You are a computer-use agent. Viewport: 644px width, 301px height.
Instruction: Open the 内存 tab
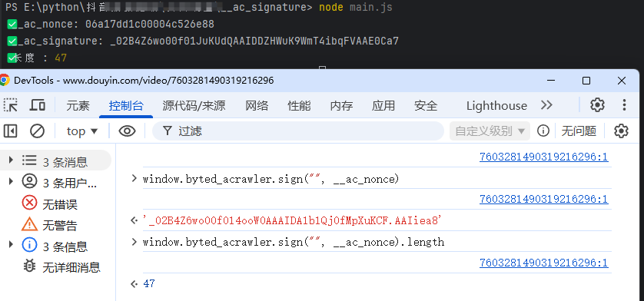click(341, 105)
